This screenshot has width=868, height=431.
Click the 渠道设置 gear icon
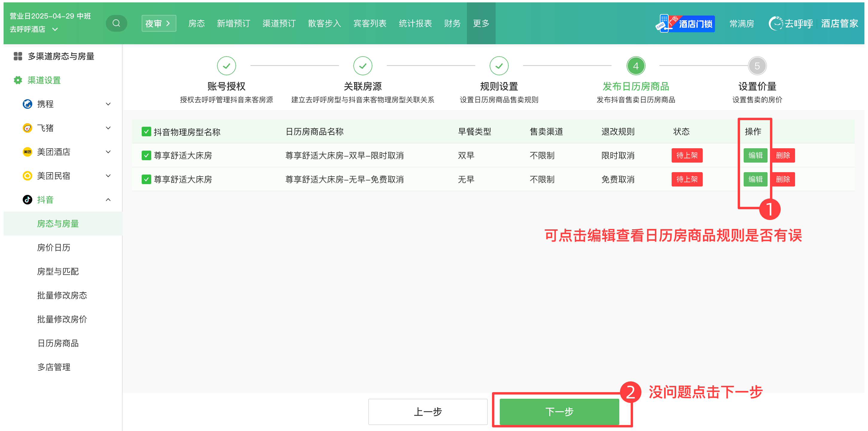click(x=18, y=80)
